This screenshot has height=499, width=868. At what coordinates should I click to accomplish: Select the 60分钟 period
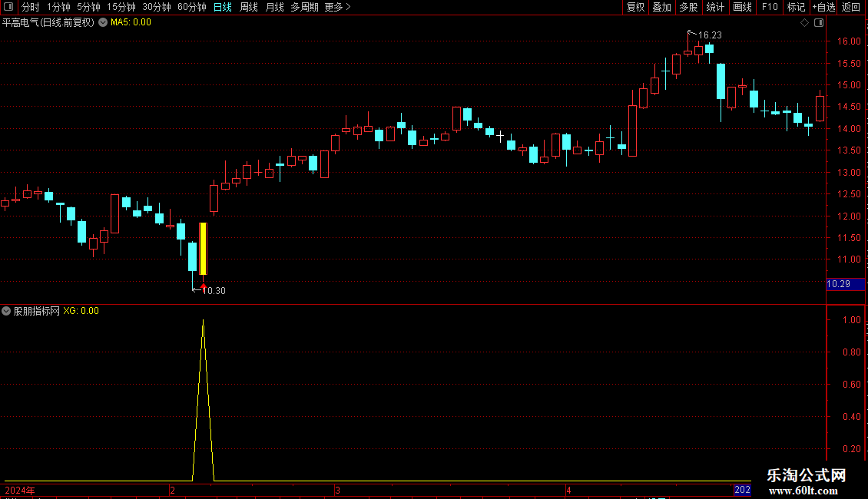[191, 7]
